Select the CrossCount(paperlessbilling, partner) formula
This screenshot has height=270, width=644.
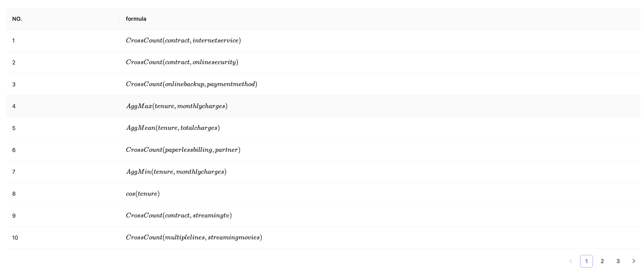coord(183,150)
